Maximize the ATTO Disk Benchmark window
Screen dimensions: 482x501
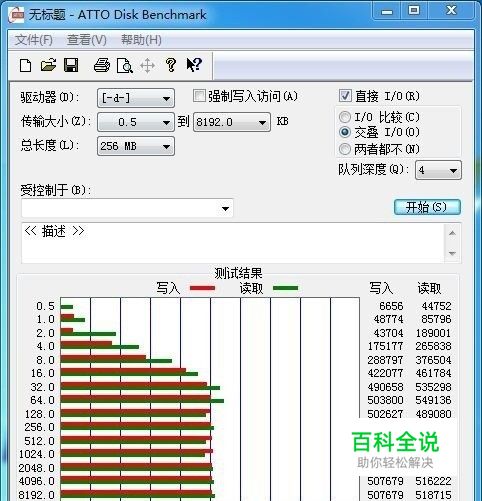[414, 11]
